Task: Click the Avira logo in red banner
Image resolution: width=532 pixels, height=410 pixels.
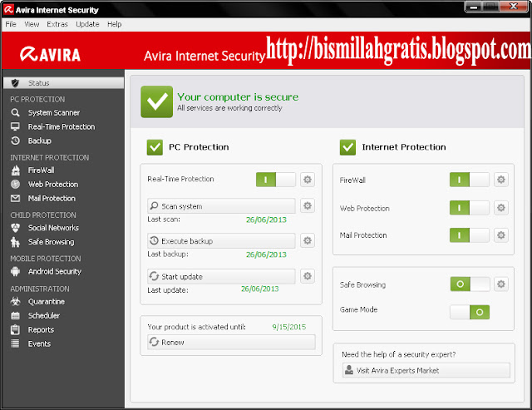Action: click(50, 54)
